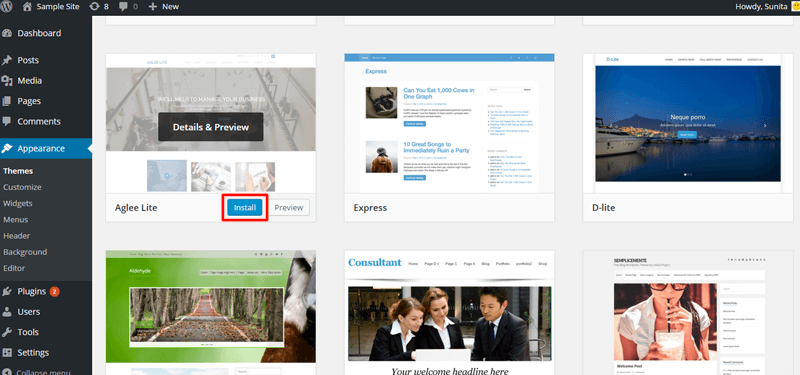Click the Details & Preview overlay
The image size is (800, 375).
[211, 127]
